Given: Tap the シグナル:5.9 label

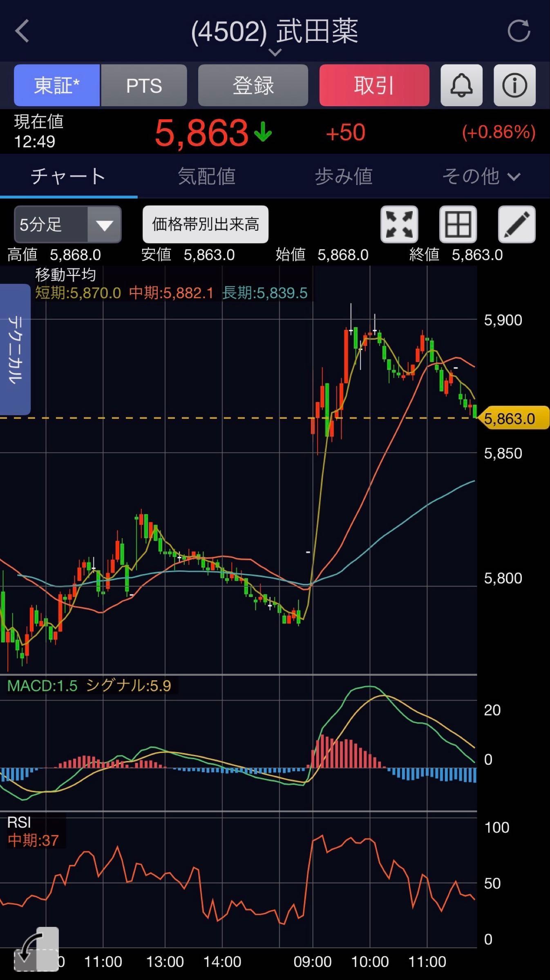Looking at the screenshot, I should [128, 686].
